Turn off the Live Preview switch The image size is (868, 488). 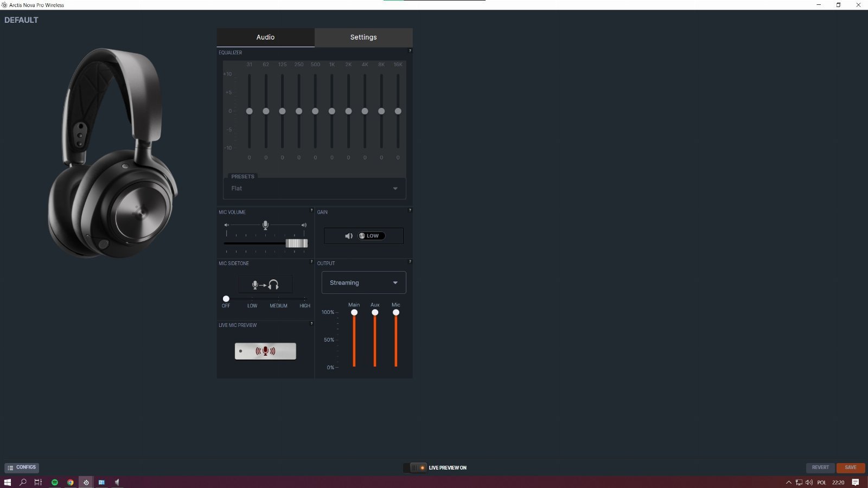(418, 467)
